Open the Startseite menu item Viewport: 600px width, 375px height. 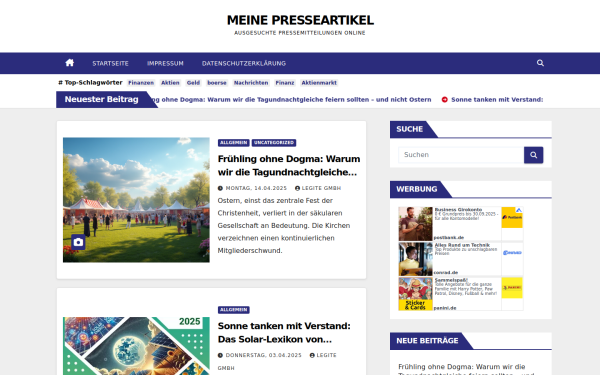(x=110, y=64)
